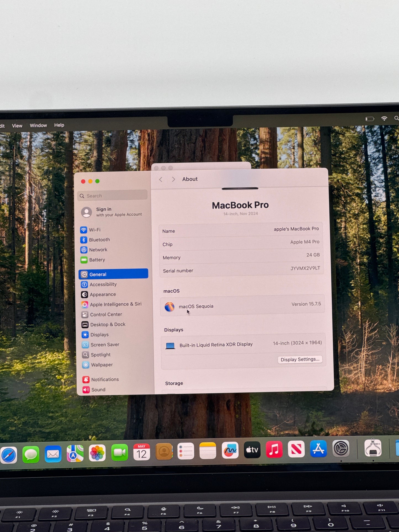Click the Display Settings... button

click(x=300, y=359)
